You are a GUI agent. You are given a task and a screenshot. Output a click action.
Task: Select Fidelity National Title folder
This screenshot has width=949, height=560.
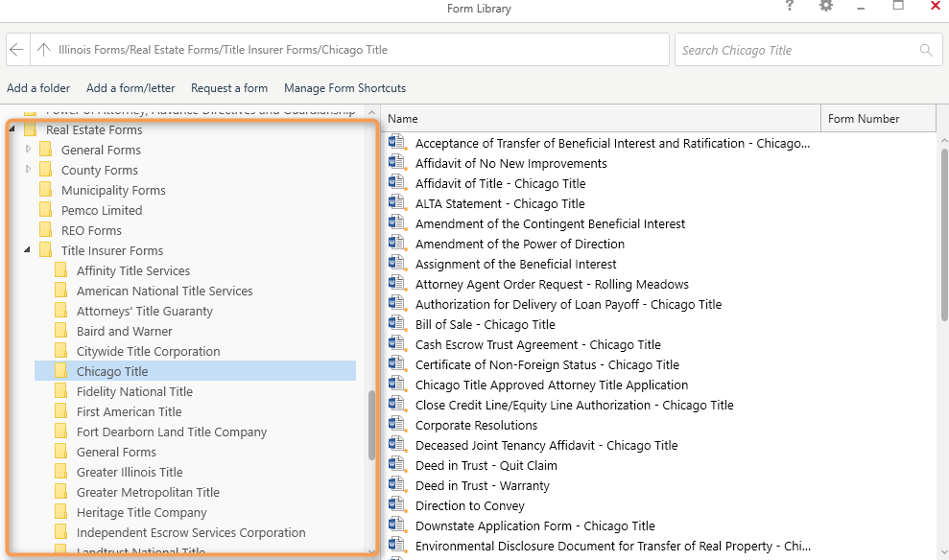click(x=134, y=392)
